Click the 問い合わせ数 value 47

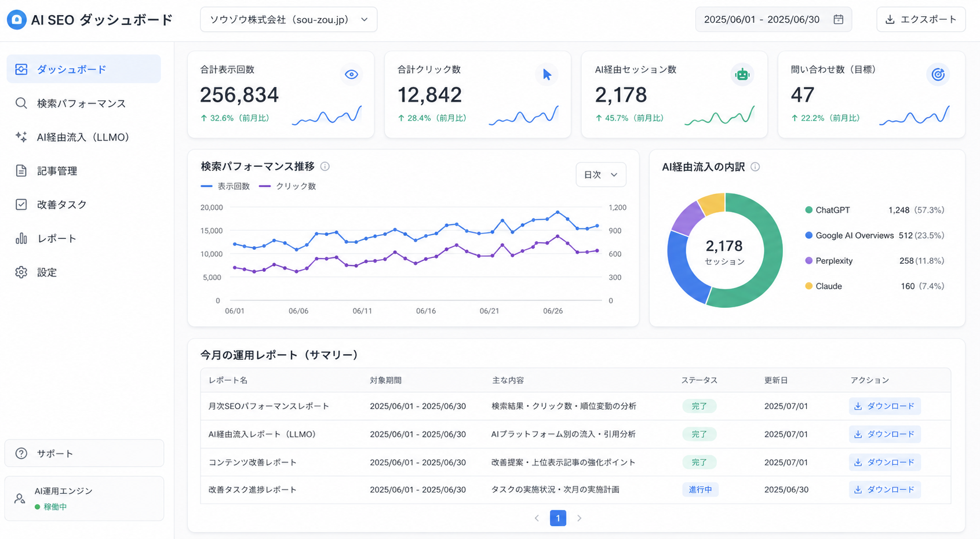803,95
